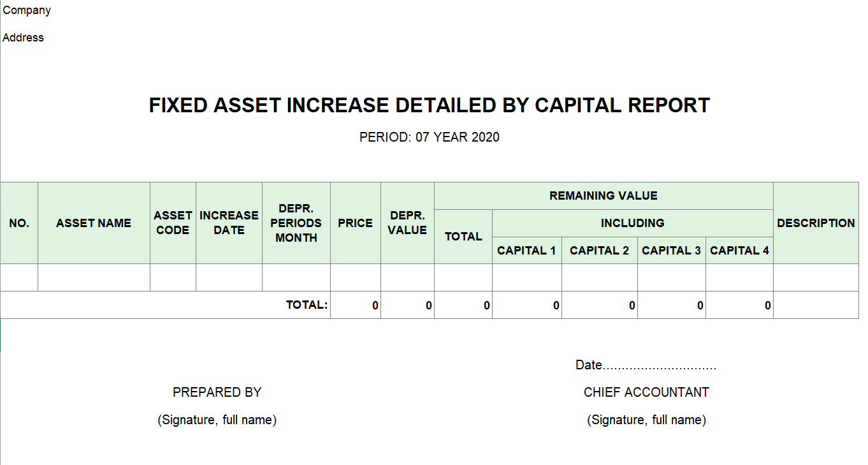Click the Company label cell

[x=27, y=10]
